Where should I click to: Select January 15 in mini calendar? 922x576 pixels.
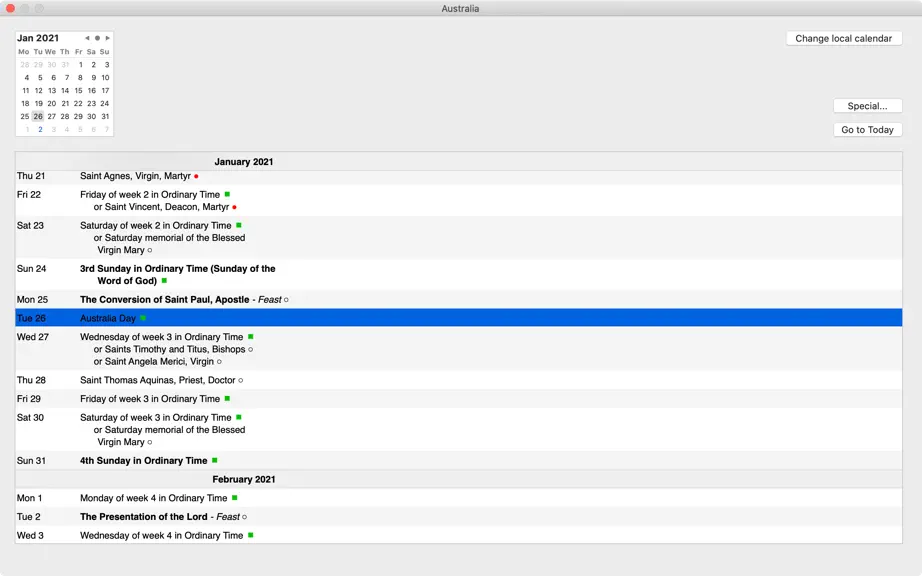tap(78, 91)
